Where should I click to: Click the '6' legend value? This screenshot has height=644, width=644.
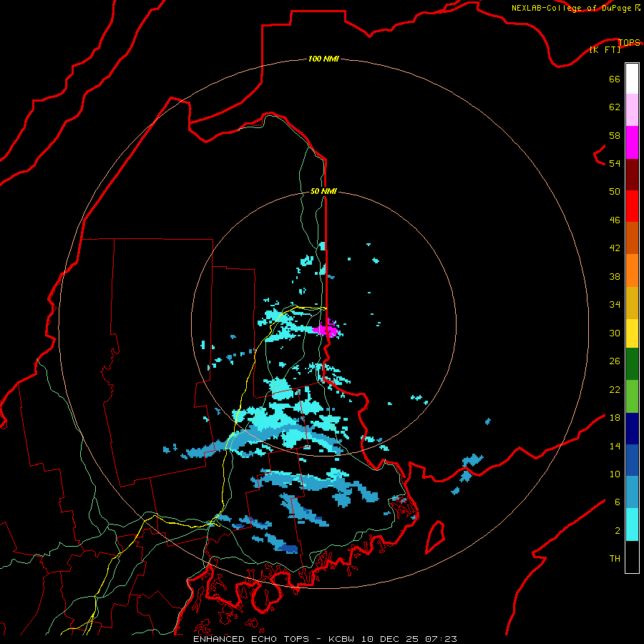(x=618, y=502)
